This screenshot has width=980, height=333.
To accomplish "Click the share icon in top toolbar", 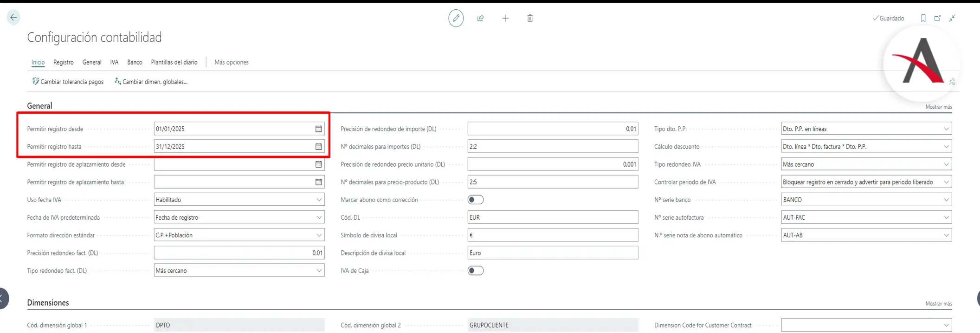I will click(480, 18).
